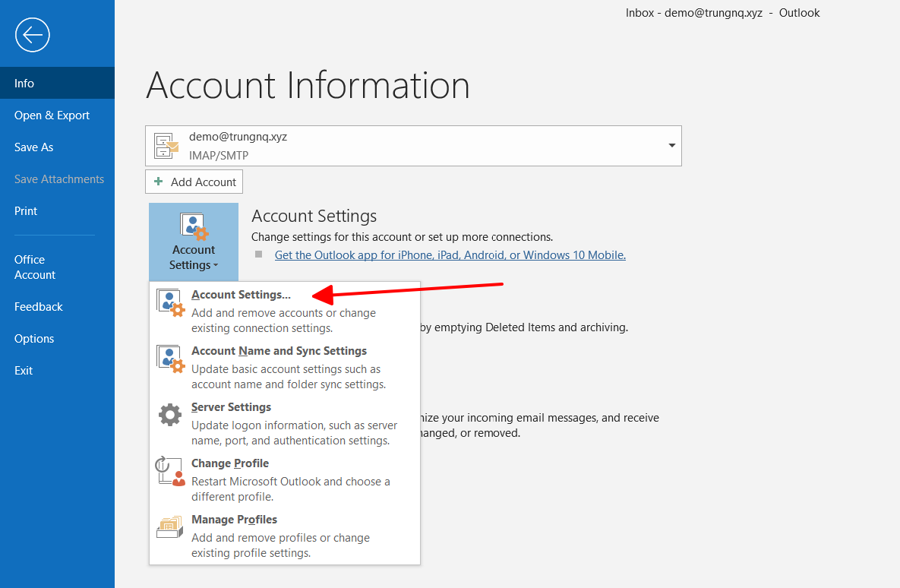The width and height of the screenshot is (900, 588).
Task: Choose Account Name and Sync Settings
Action: click(285, 367)
